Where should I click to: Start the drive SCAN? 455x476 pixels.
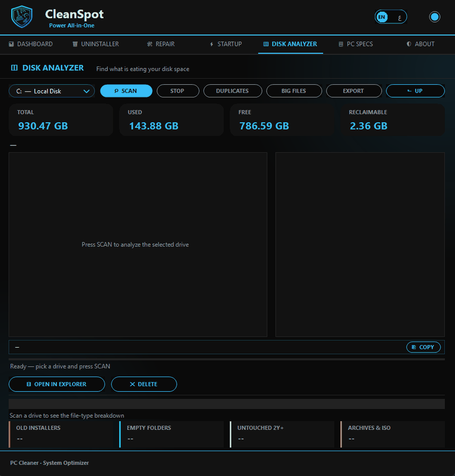pos(126,91)
